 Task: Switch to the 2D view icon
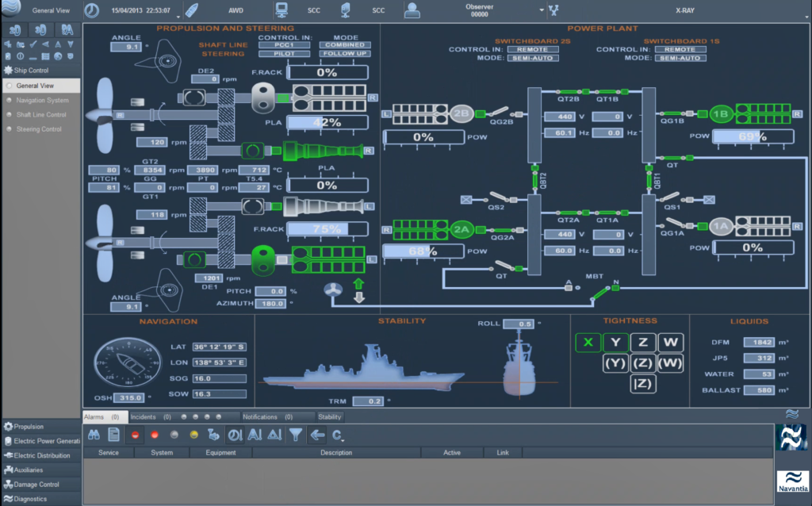pyautogui.click(x=14, y=29)
